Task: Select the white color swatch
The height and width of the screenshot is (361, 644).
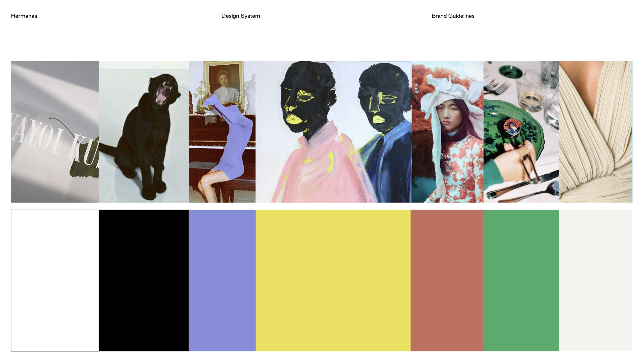Action: coord(55,280)
